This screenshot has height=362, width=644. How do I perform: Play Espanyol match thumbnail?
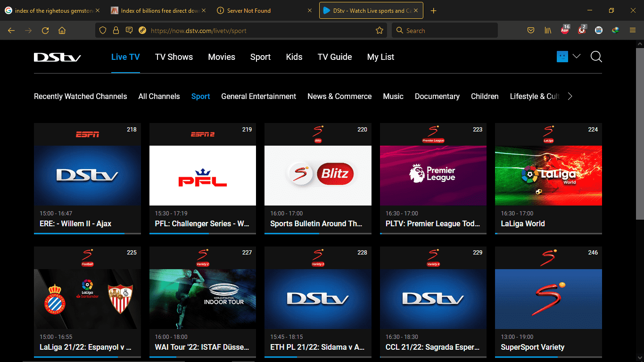click(87, 299)
